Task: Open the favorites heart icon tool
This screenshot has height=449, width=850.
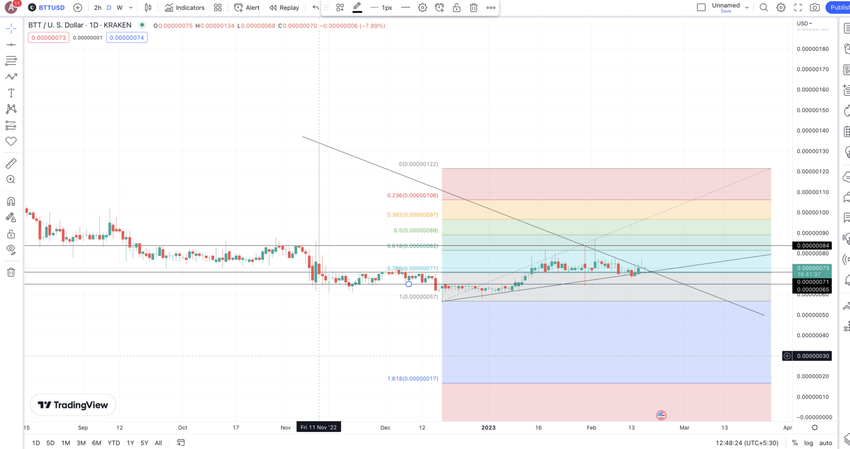Action: (11, 142)
